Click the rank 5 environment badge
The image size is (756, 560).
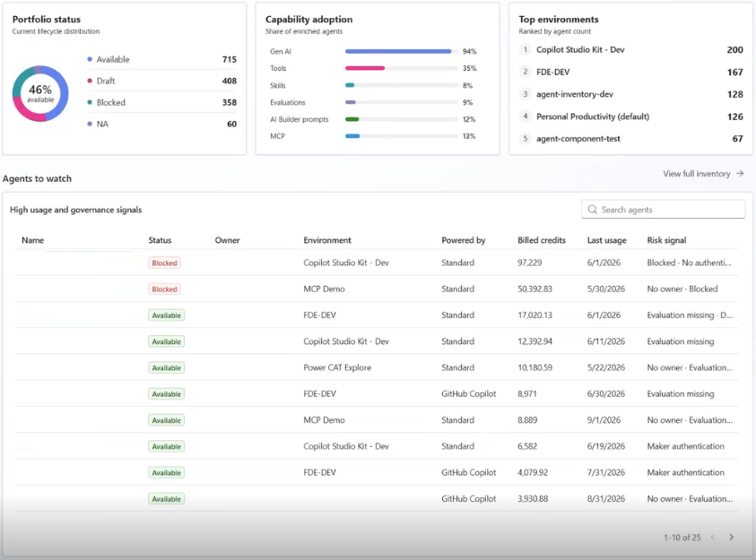[x=526, y=139]
